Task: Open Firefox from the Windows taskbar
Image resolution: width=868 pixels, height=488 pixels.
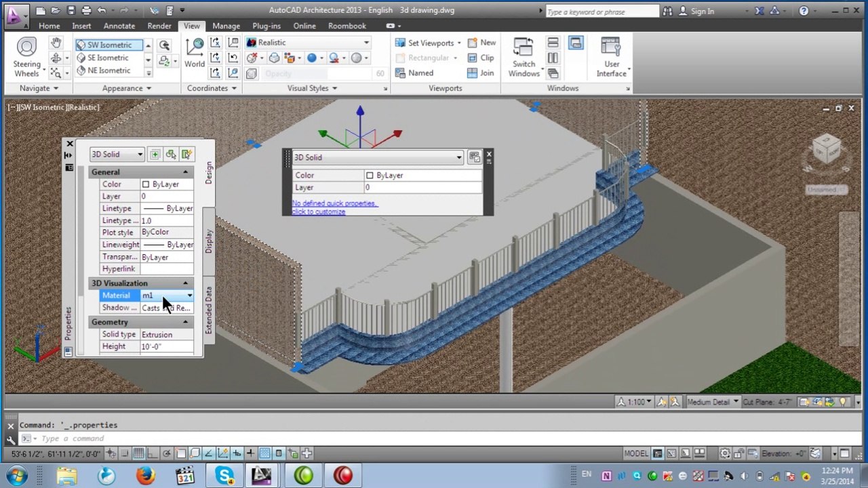Action: pos(145,475)
